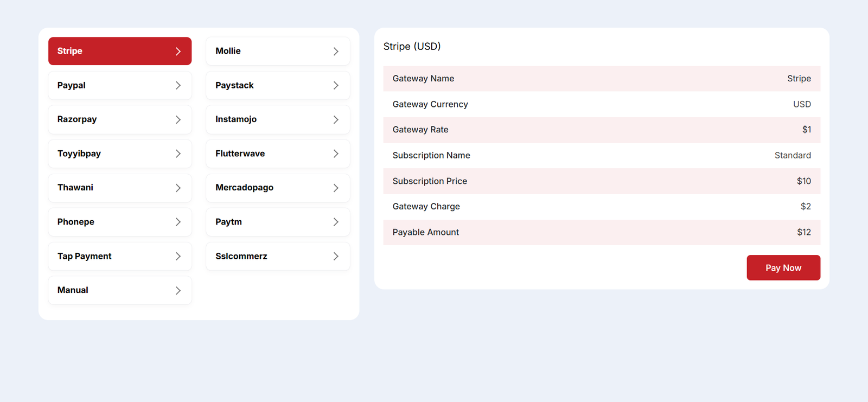The image size is (868, 402).
Task: Click the chevron on the Sslcommerz option
Action: pos(336,256)
